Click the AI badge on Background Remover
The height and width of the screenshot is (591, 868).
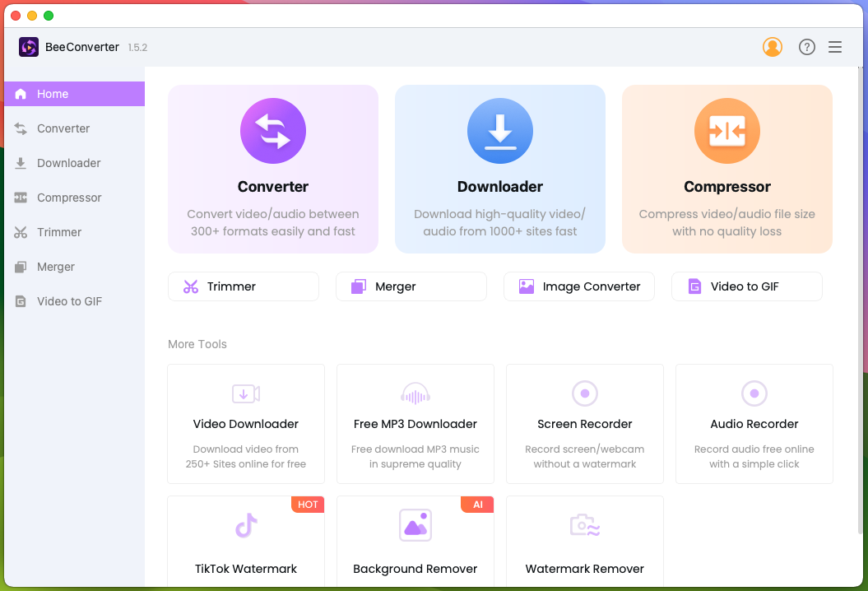click(477, 505)
